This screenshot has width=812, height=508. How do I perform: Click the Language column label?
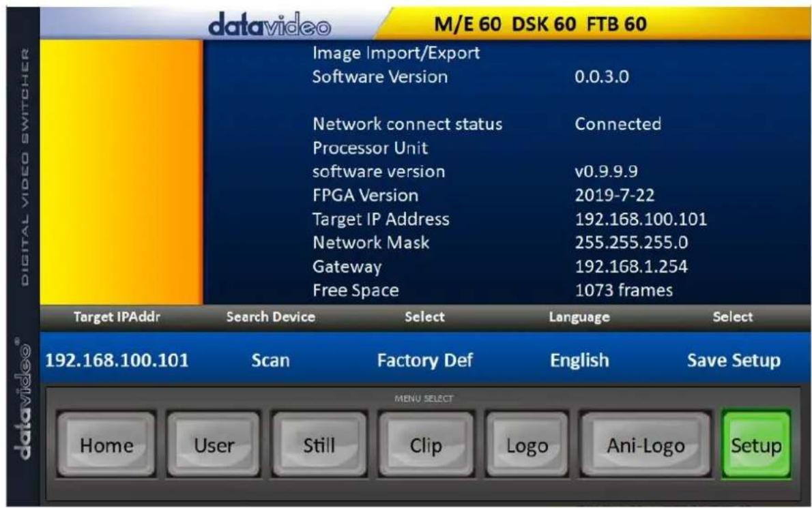tap(579, 317)
